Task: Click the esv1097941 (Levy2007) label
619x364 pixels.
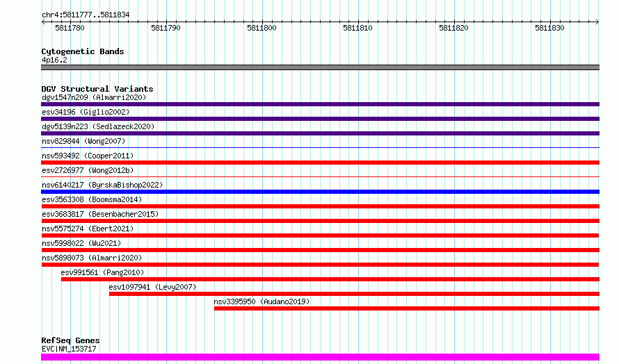Action: (x=153, y=287)
